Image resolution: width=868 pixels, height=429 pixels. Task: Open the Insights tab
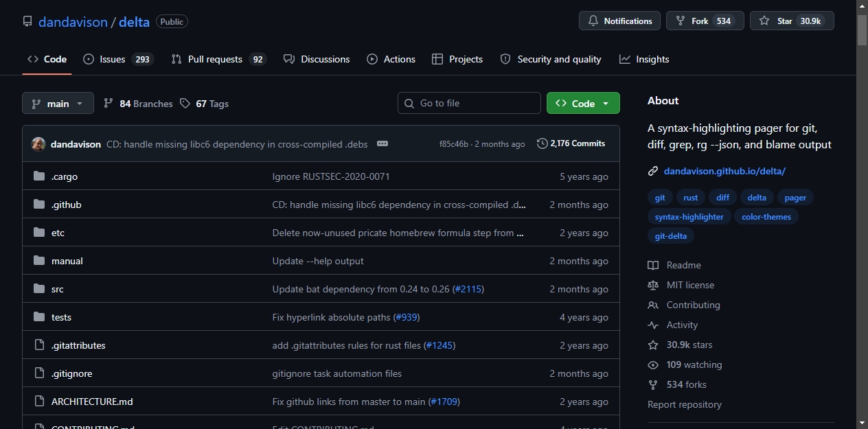pyautogui.click(x=644, y=59)
